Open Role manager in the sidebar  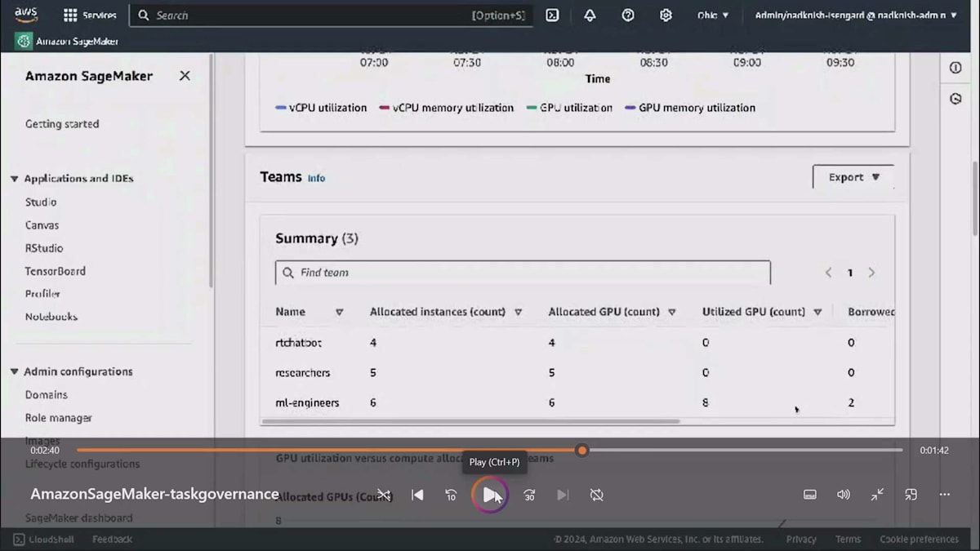tap(58, 418)
